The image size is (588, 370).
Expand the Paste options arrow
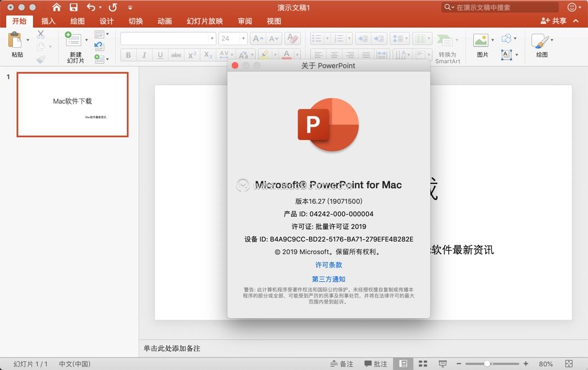coord(28,40)
